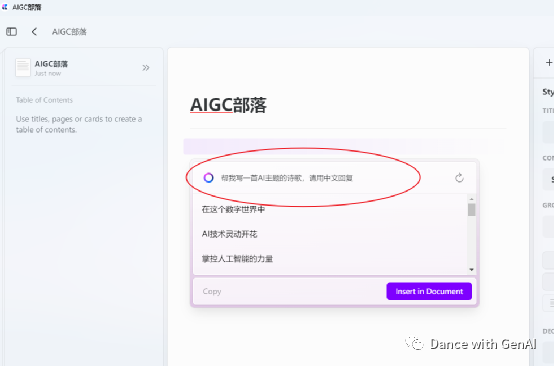Viewport: 554px width, 366px height.
Task: Click the AI assistant circle logo
Action: click(x=208, y=178)
